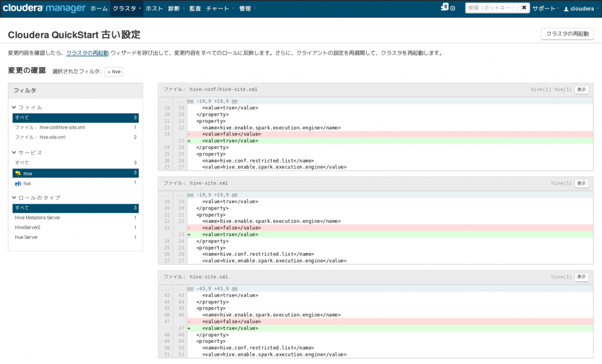602x364 pixels.
Task: Collapse the ファイル filter section
Action: click(27, 108)
